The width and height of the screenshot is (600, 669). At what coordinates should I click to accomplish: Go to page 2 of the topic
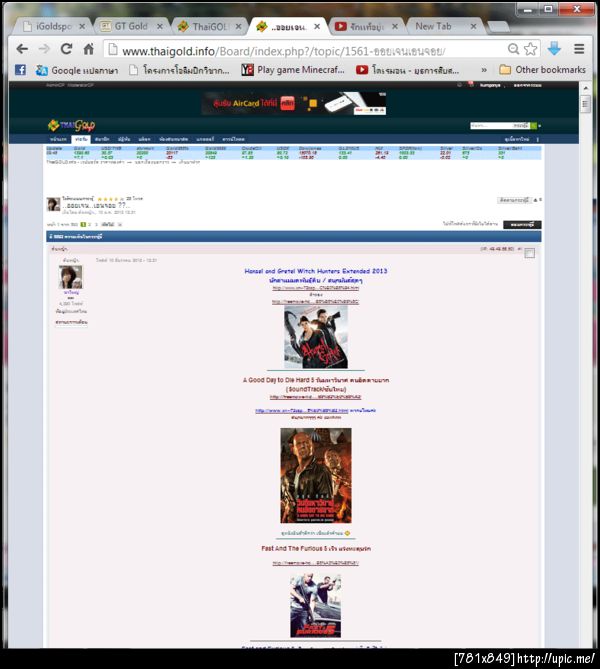tap(90, 224)
